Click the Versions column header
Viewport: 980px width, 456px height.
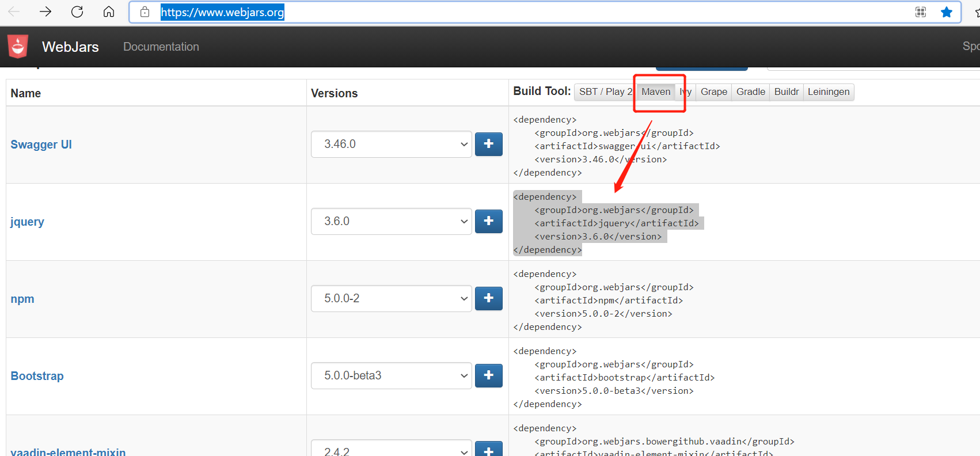[335, 93]
